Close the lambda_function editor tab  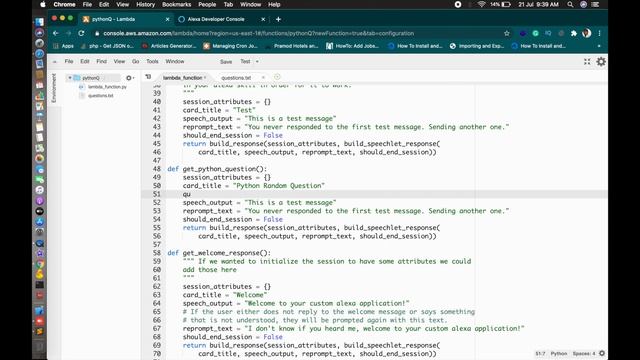(x=205, y=78)
